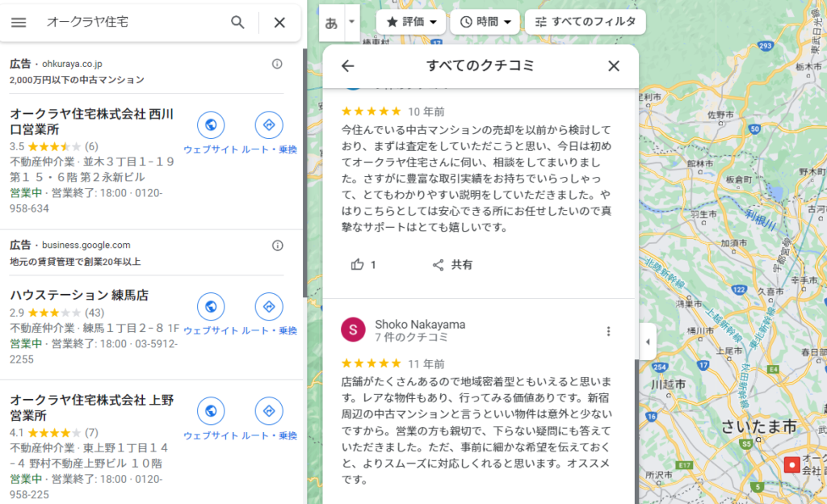Open Shoko Nakayama review options menu
Image resolution: width=827 pixels, height=504 pixels.
pos(608,331)
